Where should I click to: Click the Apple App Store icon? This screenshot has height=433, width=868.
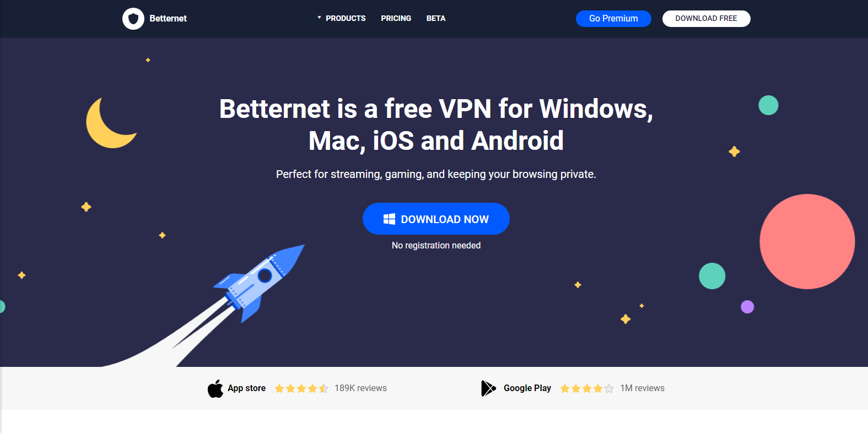[215, 388]
